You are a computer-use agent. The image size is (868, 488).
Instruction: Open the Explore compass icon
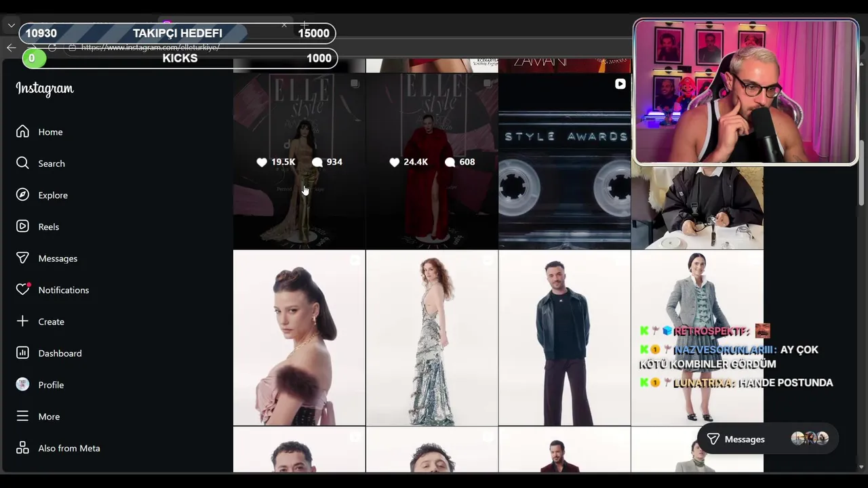pyautogui.click(x=22, y=195)
